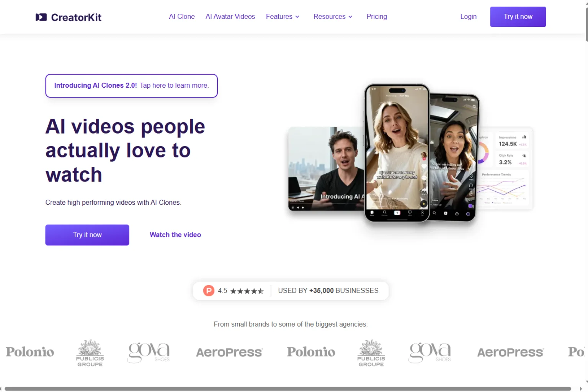Screen dimensions: 588x392
Task: Click the second AeroPress logo
Action: click(x=510, y=352)
